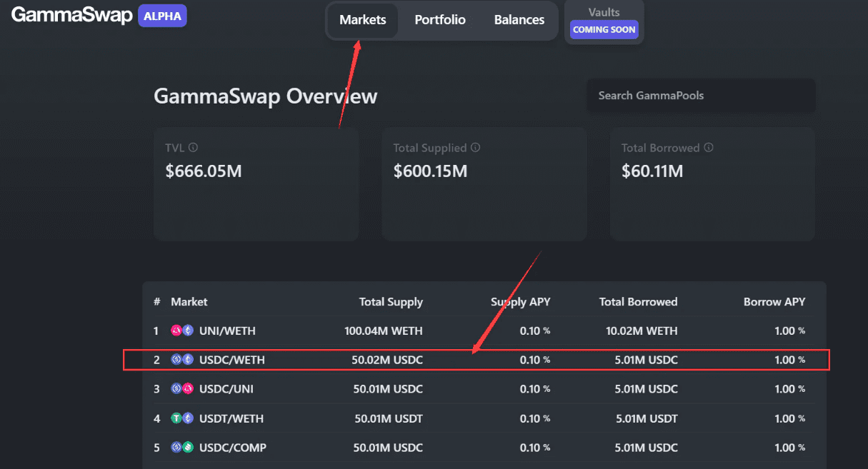This screenshot has width=868, height=469.
Task: Open the Total Supplied info icon
Action: tap(476, 148)
